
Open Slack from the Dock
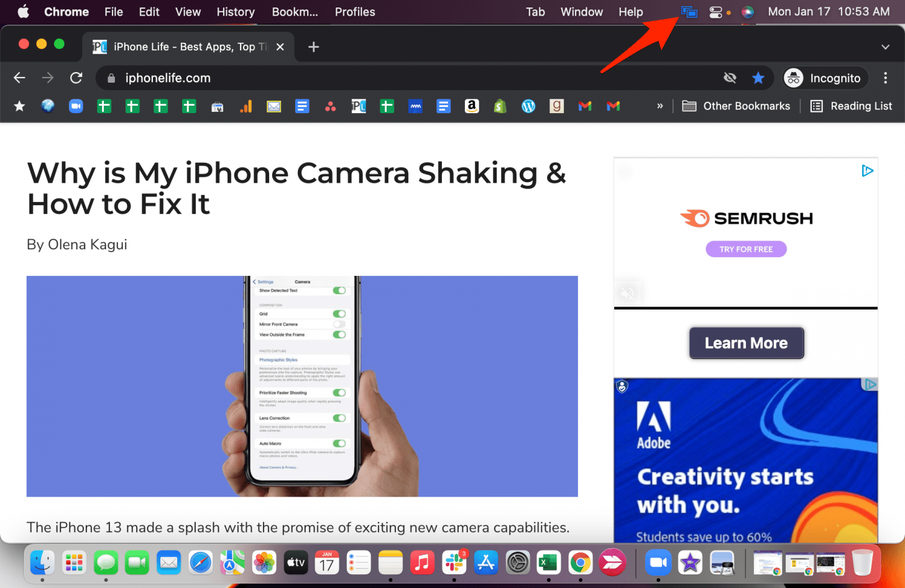454,563
